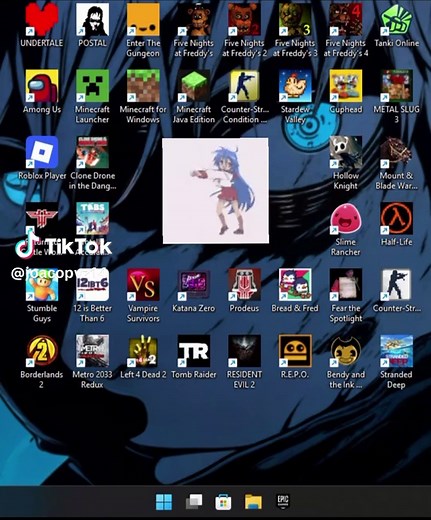Viewport: 431px width, 520px height.
Task: Select the Enter The Gungeon icon
Action: pyautogui.click(x=143, y=19)
